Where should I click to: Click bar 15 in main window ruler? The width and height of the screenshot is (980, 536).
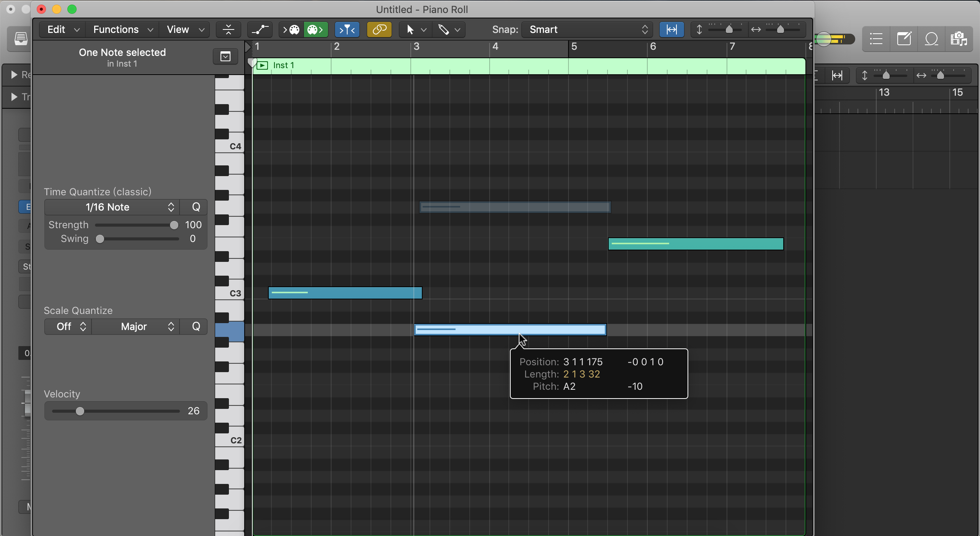(x=957, y=93)
